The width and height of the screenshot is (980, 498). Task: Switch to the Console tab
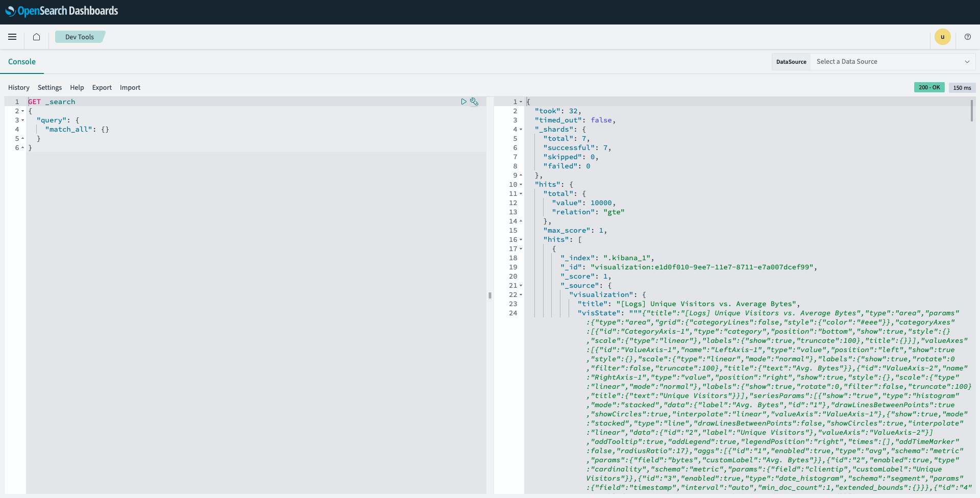(x=22, y=61)
